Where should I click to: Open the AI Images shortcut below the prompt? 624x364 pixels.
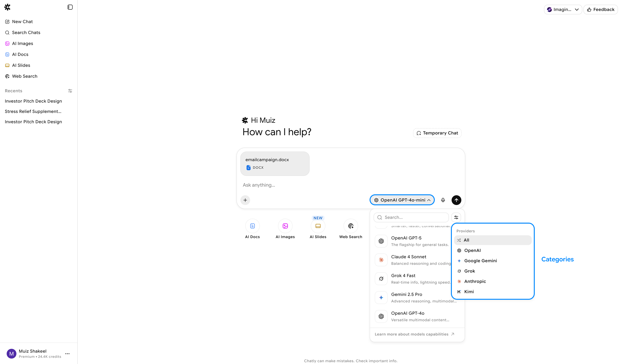click(285, 226)
